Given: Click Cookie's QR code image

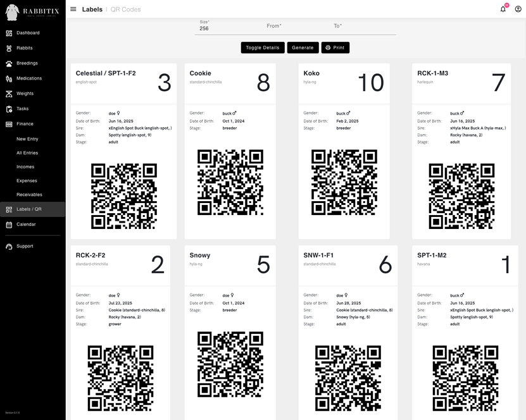Looking at the screenshot, I should click(230, 182).
